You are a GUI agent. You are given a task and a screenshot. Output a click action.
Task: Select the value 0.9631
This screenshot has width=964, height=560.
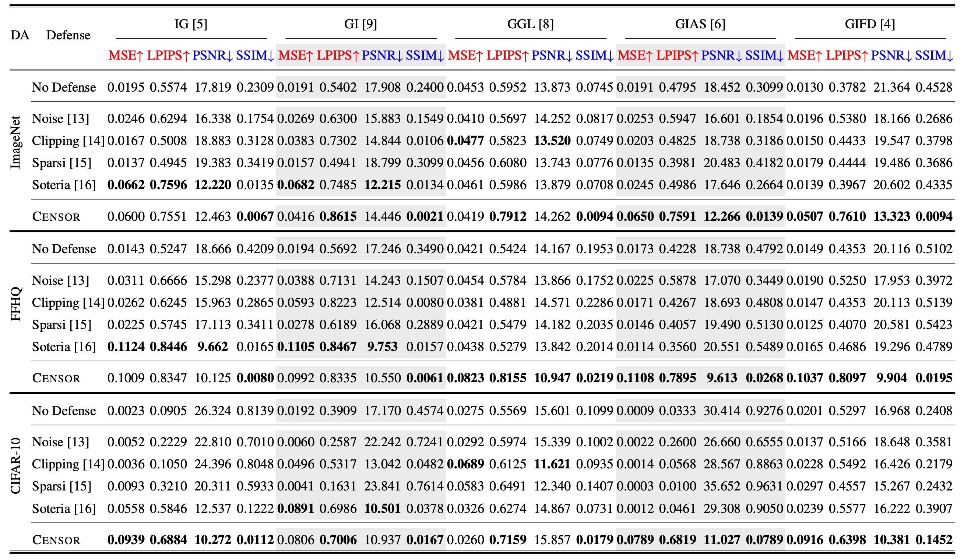pyautogui.click(x=764, y=487)
